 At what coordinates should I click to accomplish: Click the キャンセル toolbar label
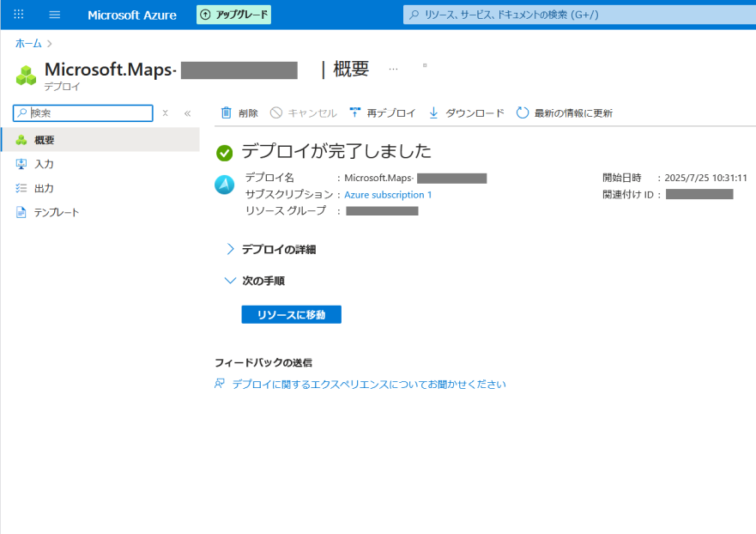click(312, 113)
